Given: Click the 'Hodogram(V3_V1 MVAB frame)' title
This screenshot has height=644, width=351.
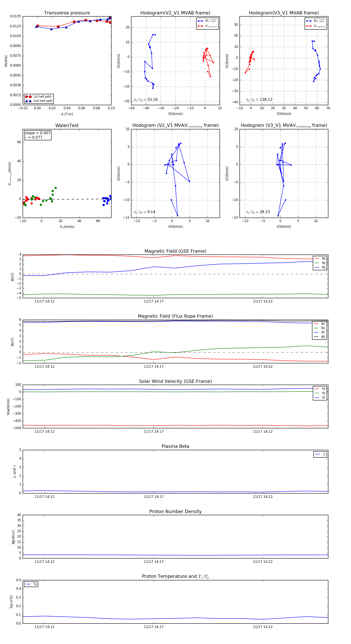Looking at the screenshot, I should click(x=284, y=13).
